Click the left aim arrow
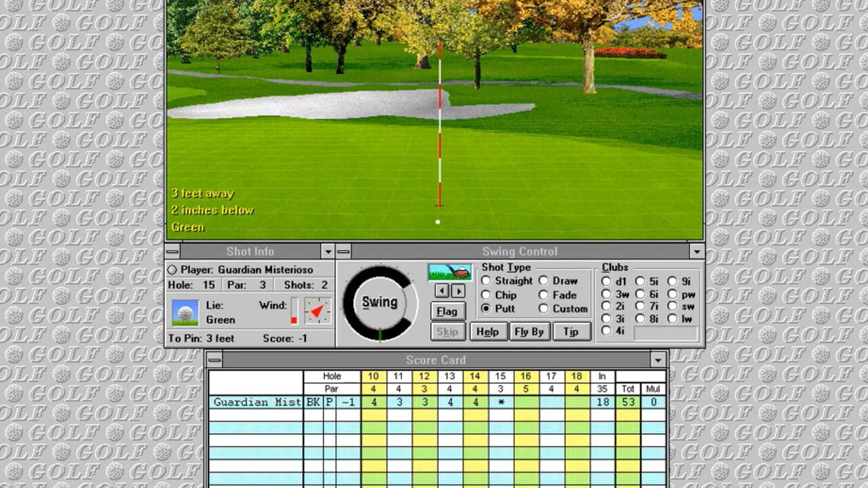This screenshot has width=868, height=488. pyautogui.click(x=441, y=291)
